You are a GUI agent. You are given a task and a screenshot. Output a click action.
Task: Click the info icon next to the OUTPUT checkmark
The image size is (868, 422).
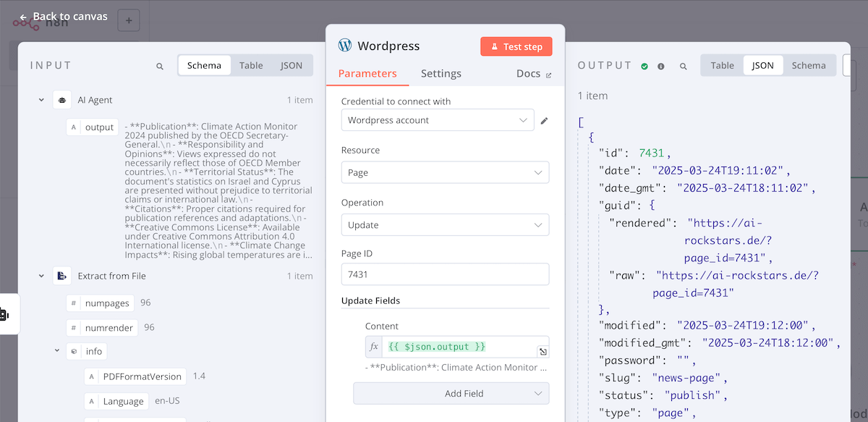tap(660, 65)
